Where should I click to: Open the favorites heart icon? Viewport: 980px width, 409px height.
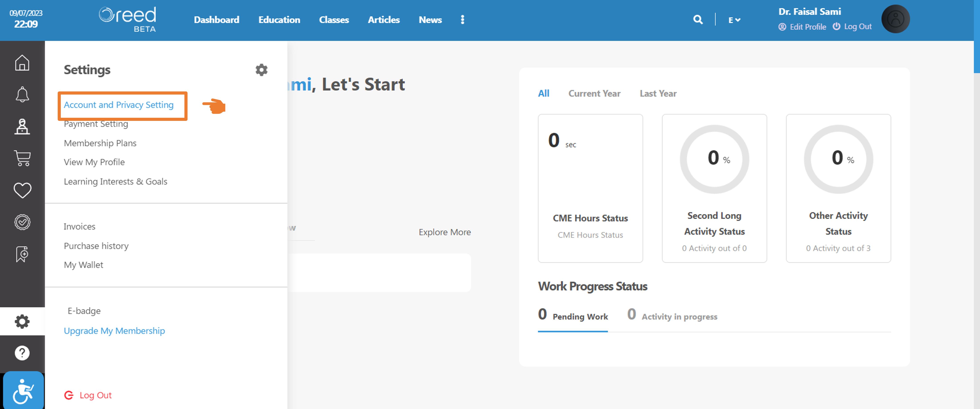[22, 190]
